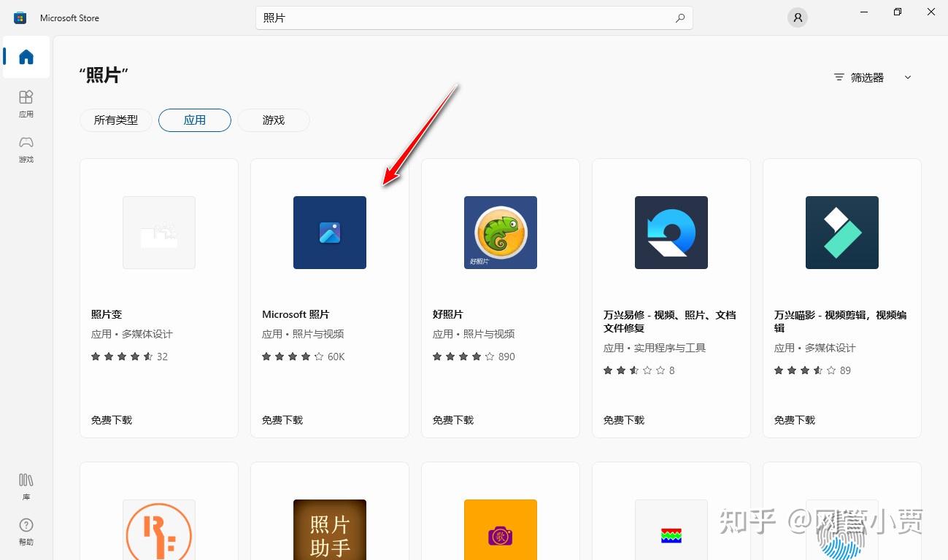Open the Help (帮助) icon

pos(26,532)
